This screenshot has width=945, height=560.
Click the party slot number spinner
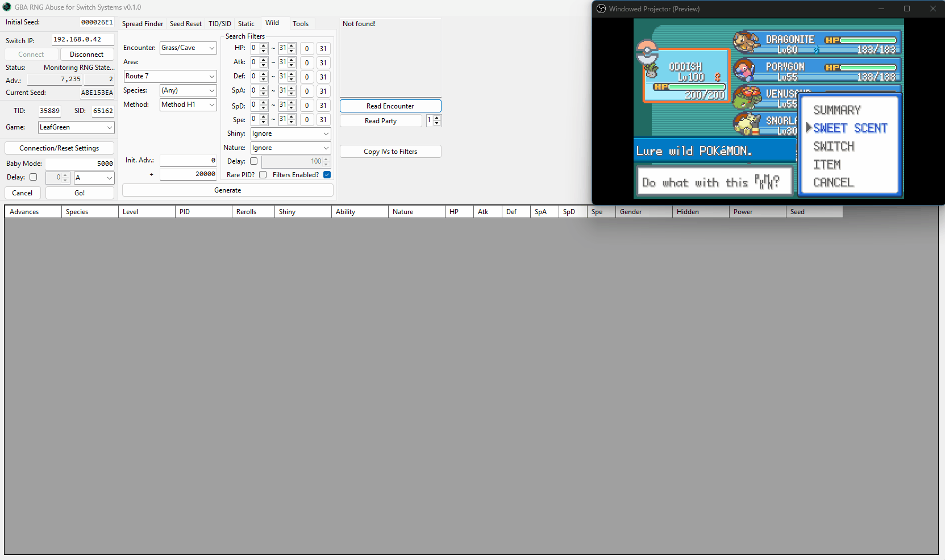[434, 121]
